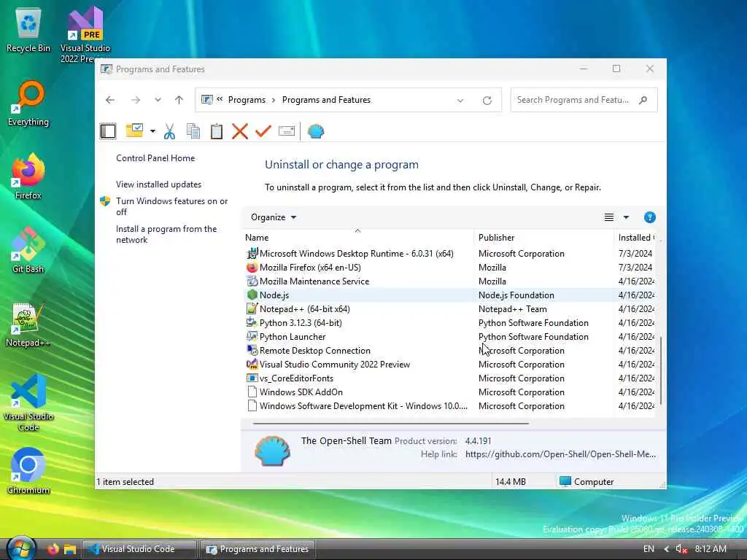The image size is (747, 560).
Task: Click the Search Programs and Features field
Action: pyautogui.click(x=584, y=100)
